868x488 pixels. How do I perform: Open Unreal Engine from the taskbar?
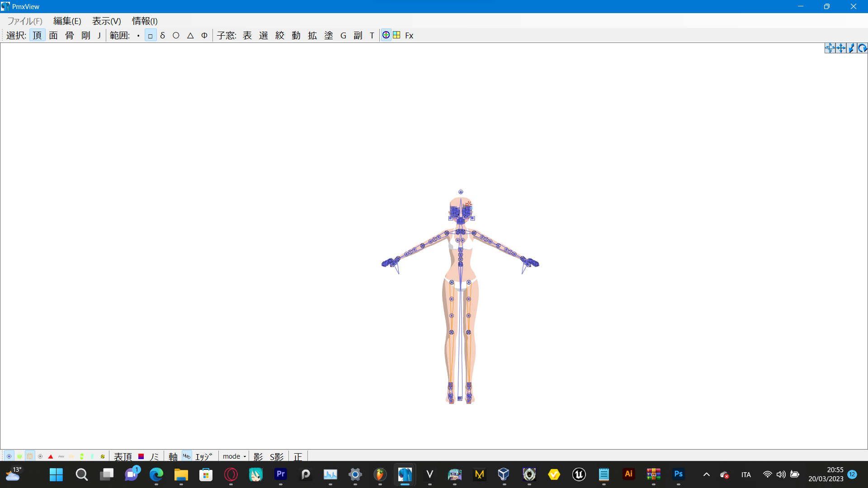coord(579,474)
